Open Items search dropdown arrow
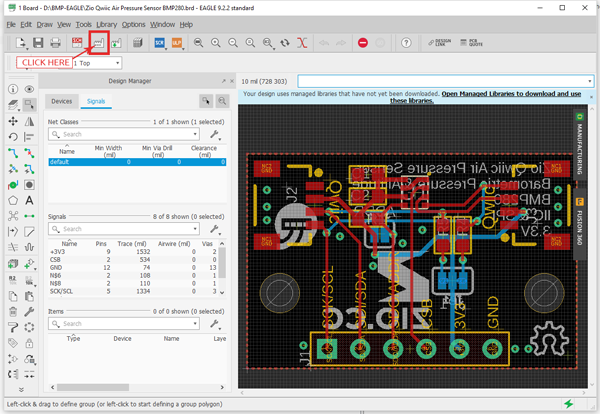The image size is (600, 414). [x=195, y=324]
